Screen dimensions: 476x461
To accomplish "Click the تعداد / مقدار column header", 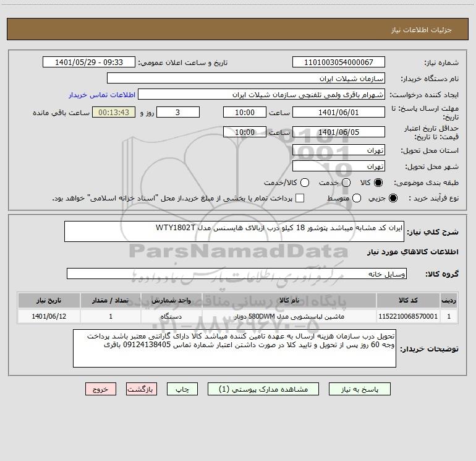I will 111,300.
